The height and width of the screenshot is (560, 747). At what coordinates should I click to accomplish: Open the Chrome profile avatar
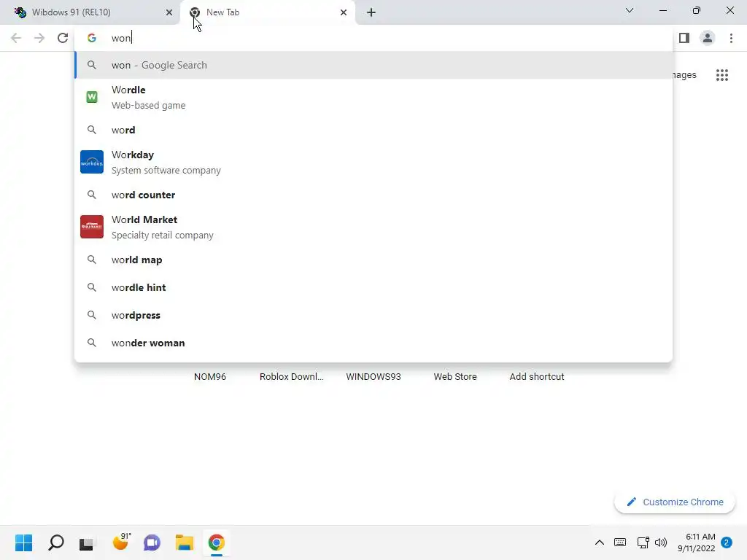tap(708, 38)
